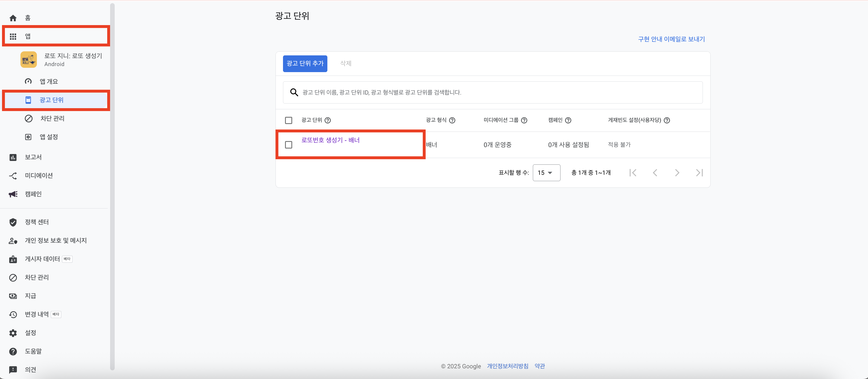Image resolution: width=868 pixels, height=379 pixels.
Task: Check the 로또번호 생성기 - 배너 row checkbox
Action: 288,145
